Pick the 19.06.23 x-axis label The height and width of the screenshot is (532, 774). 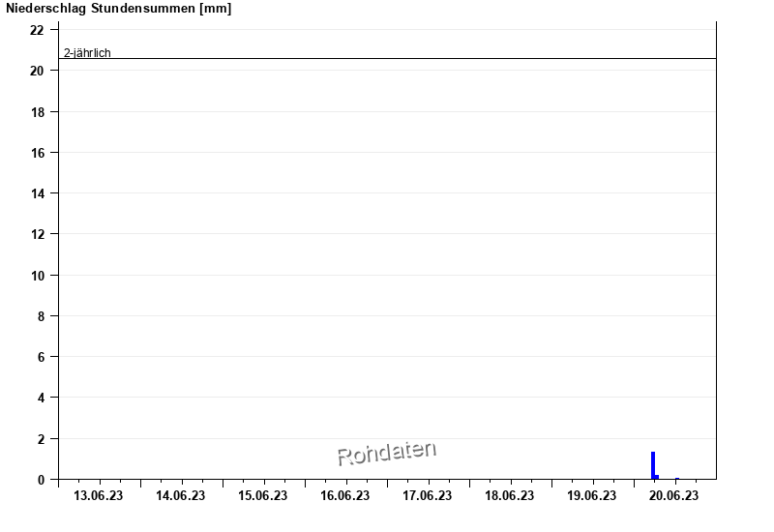[x=592, y=496]
